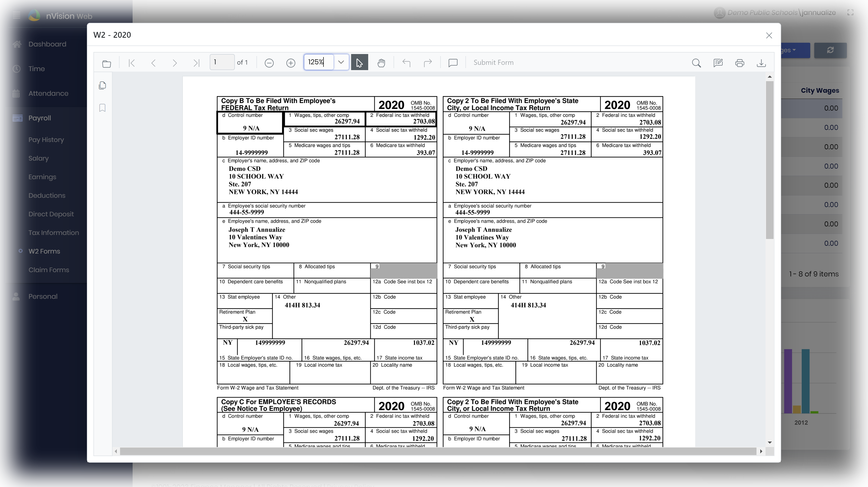Screen dimensions: 868x487
Task: Click the zoom percentage input field
Action: coord(318,62)
